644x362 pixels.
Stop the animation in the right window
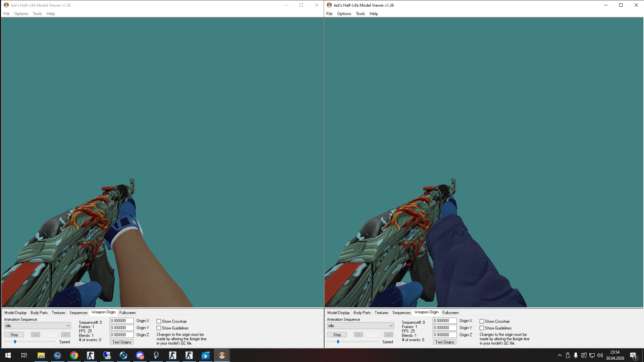pyautogui.click(x=337, y=335)
